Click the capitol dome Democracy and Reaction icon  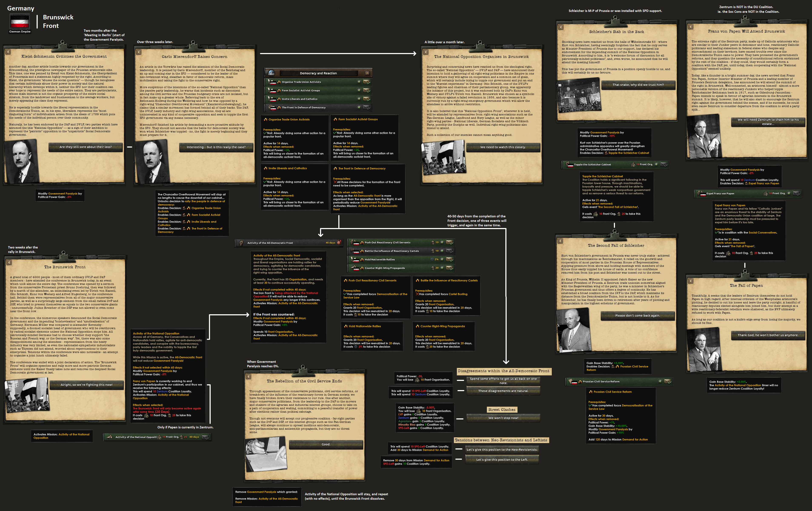point(271,73)
